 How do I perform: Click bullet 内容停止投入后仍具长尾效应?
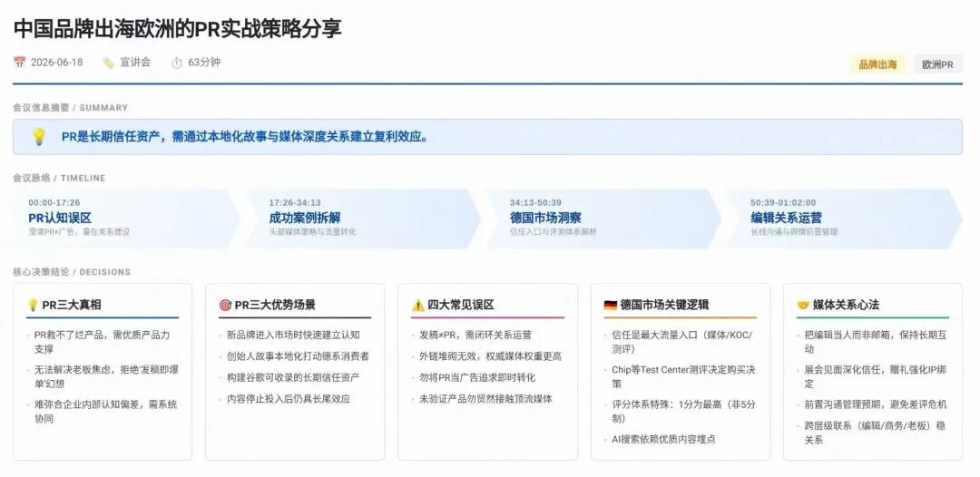[289, 399]
